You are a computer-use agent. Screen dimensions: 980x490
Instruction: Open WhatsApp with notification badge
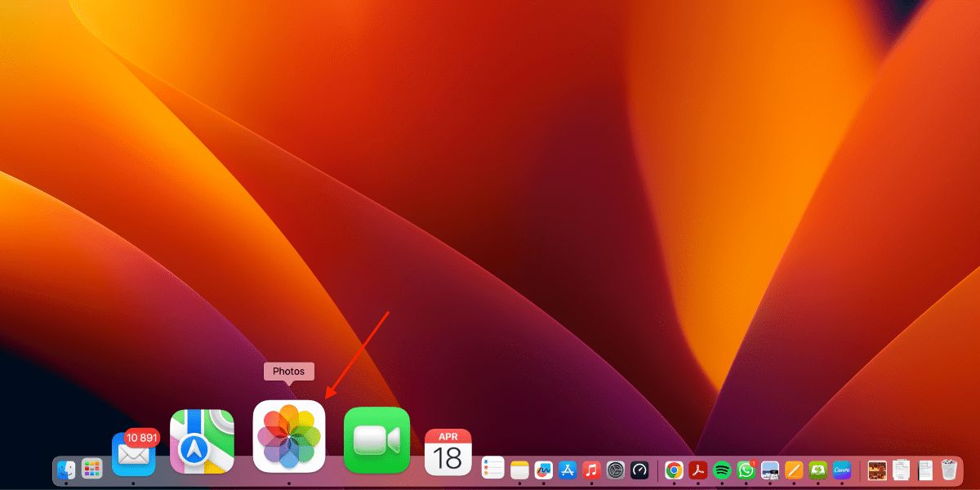(x=746, y=470)
